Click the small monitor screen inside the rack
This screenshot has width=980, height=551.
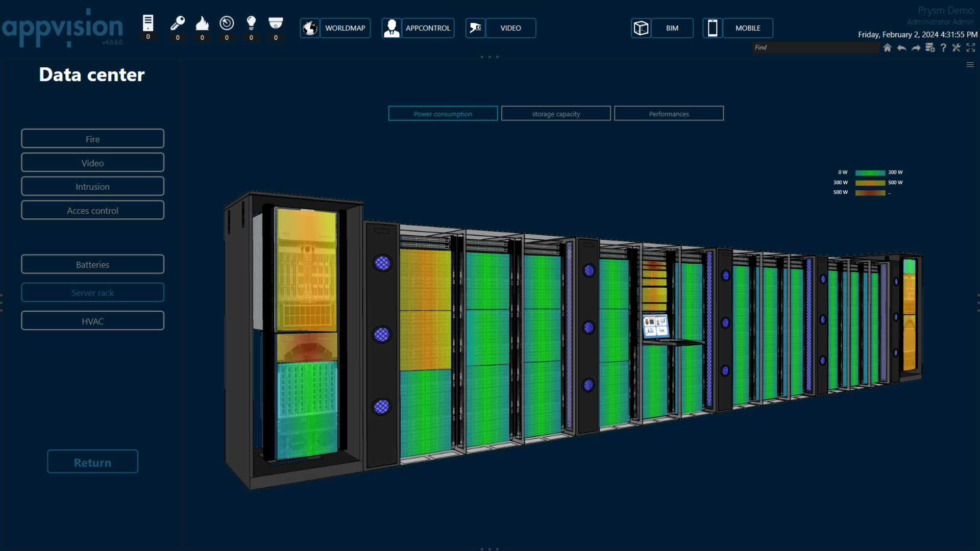[656, 327]
